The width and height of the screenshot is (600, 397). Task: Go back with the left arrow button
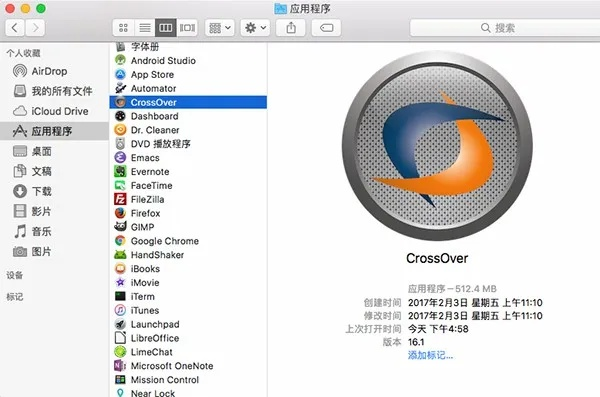tap(15, 28)
